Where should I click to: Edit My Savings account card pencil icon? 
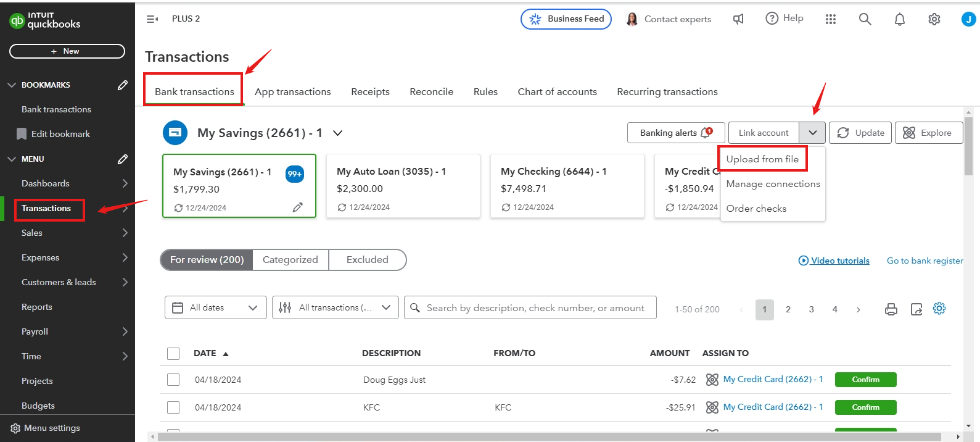click(298, 207)
